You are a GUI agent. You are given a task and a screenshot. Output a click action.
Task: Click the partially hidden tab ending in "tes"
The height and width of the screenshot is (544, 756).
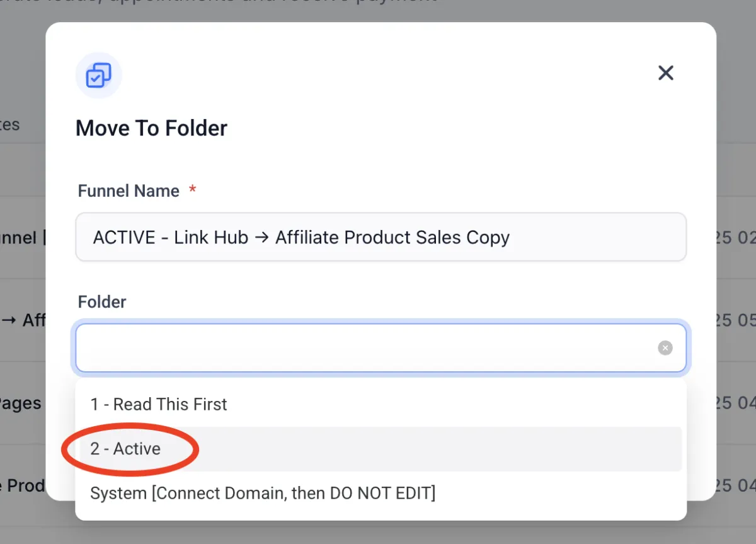pos(10,124)
